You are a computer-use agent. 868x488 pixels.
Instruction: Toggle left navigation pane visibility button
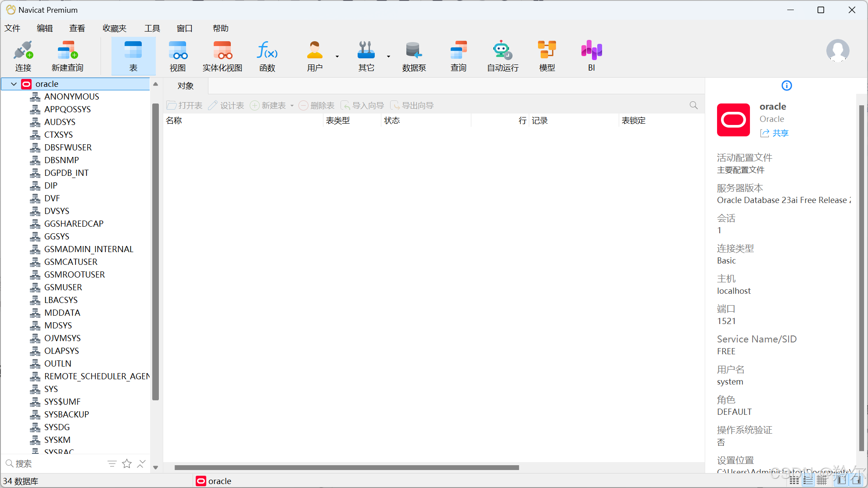(x=841, y=480)
